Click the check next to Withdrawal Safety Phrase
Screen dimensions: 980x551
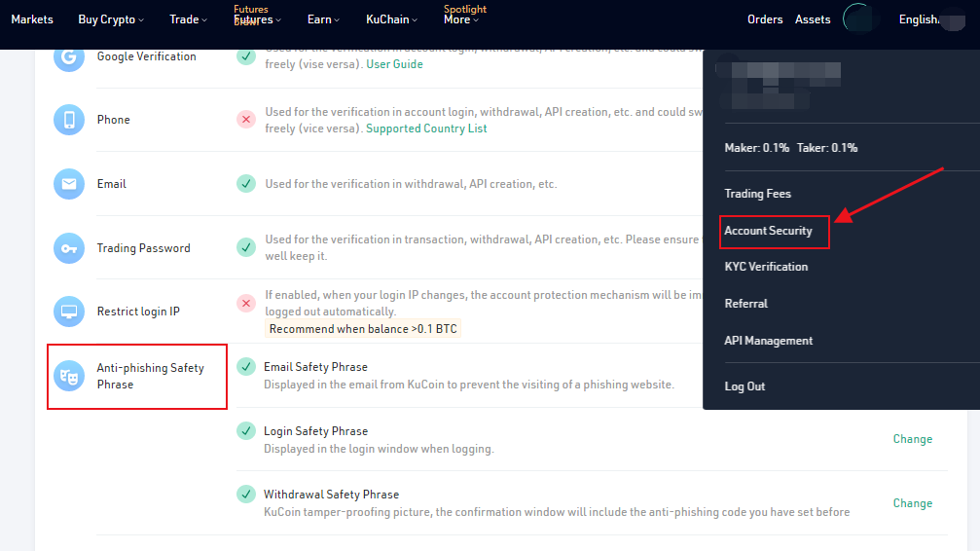tap(246, 495)
